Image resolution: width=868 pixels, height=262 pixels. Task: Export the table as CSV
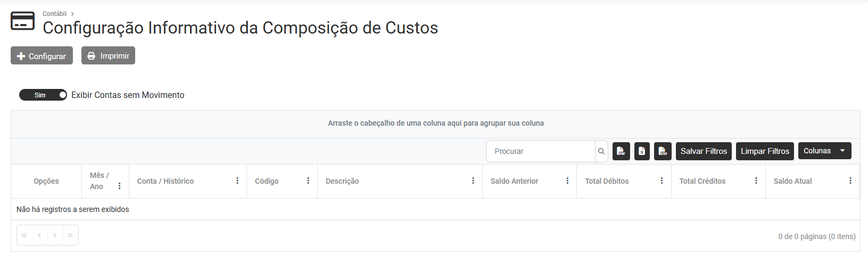point(663,151)
